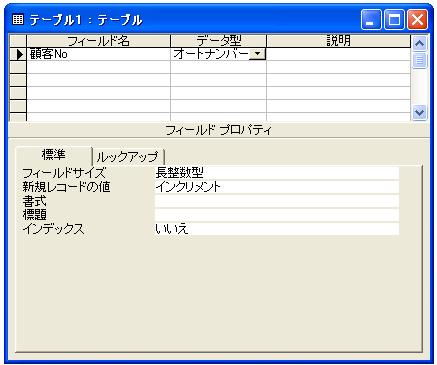Viewport: 437px width, 365px height.
Task: Click the table icon in title bar
Action: (x=18, y=20)
